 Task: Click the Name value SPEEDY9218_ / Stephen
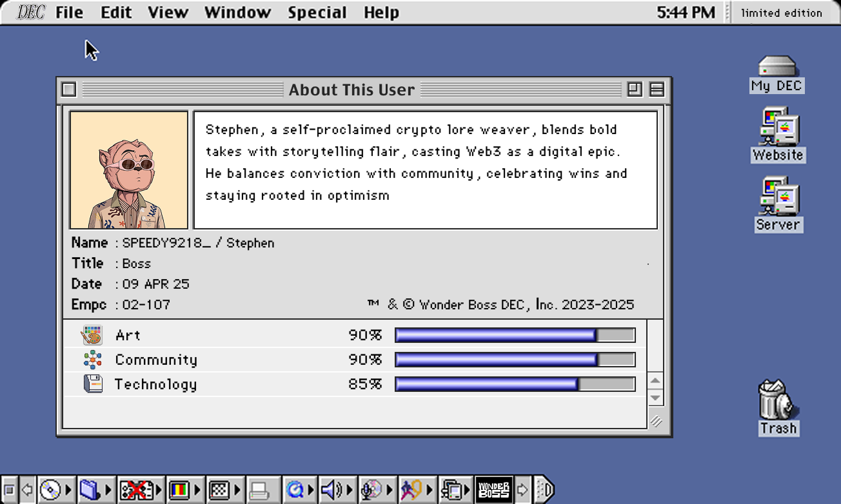coord(198,243)
